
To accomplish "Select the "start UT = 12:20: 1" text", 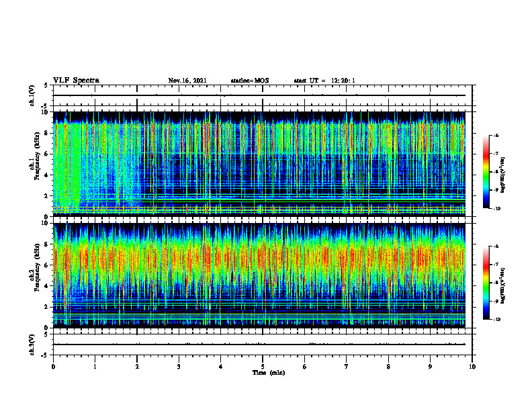I will (324, 81).
